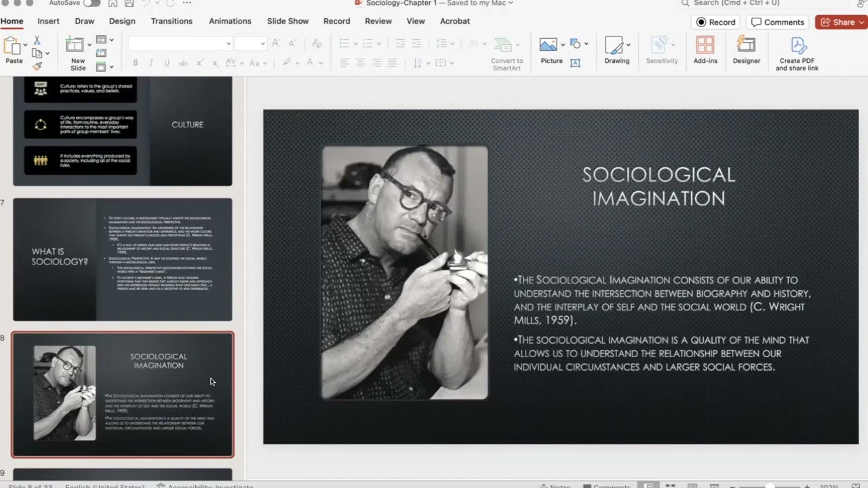Open the Slide Show tab

coord(288,21)
